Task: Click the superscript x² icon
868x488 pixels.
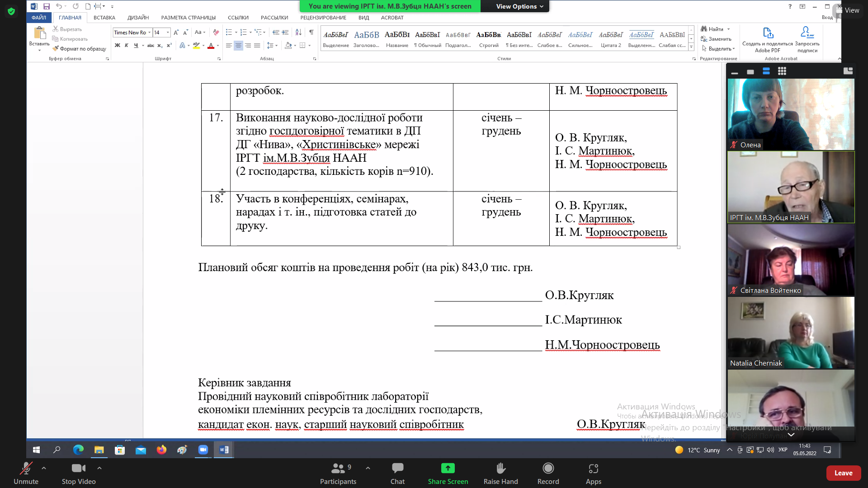Action: point(169,46)
